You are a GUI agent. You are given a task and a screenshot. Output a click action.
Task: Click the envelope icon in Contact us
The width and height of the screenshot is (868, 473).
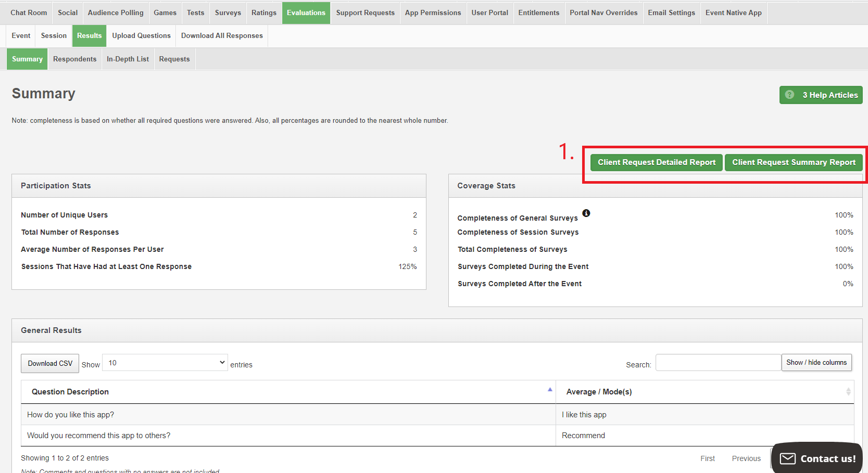pos(787,458)
